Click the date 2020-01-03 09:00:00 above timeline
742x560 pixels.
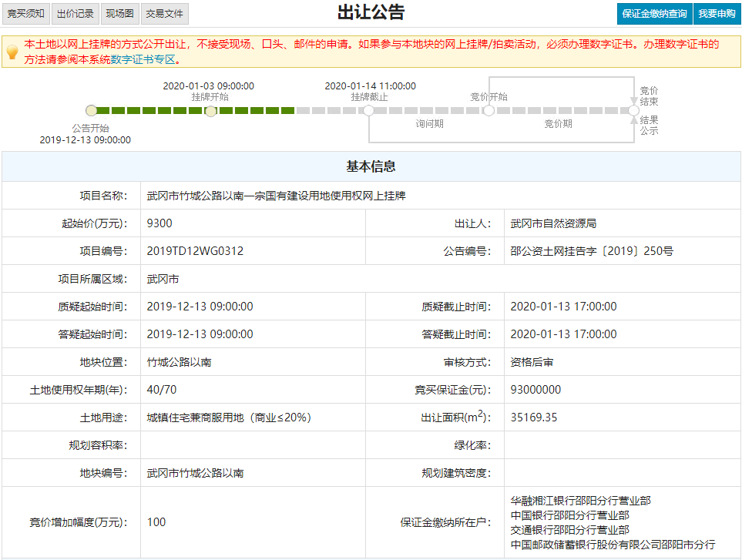(x=209, y=86)
